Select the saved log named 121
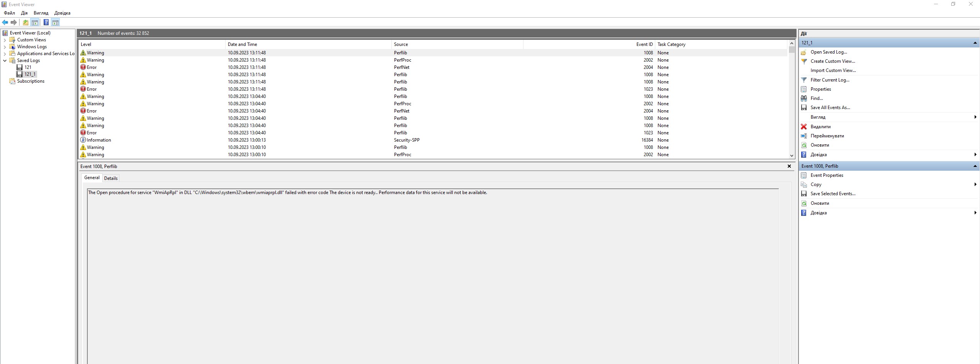This screenshot has width=980, height=364. (28, 67)
